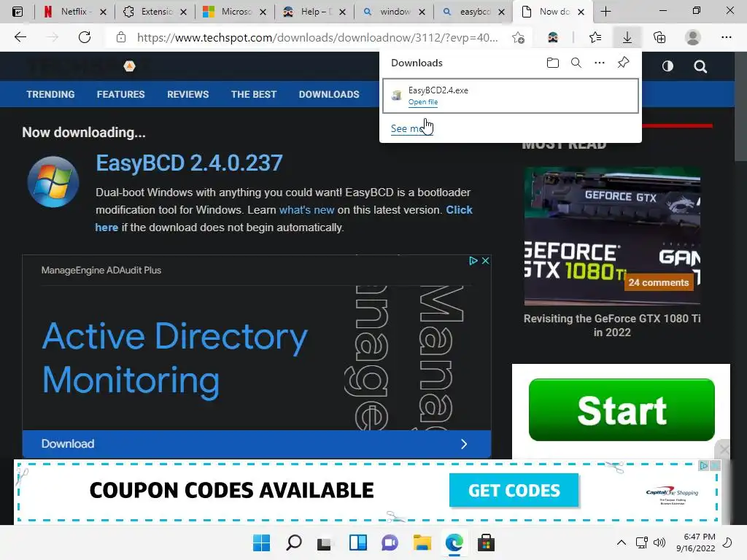Click the green Start ad button
The image size is (747, 560).
click(x=622, y=410)
